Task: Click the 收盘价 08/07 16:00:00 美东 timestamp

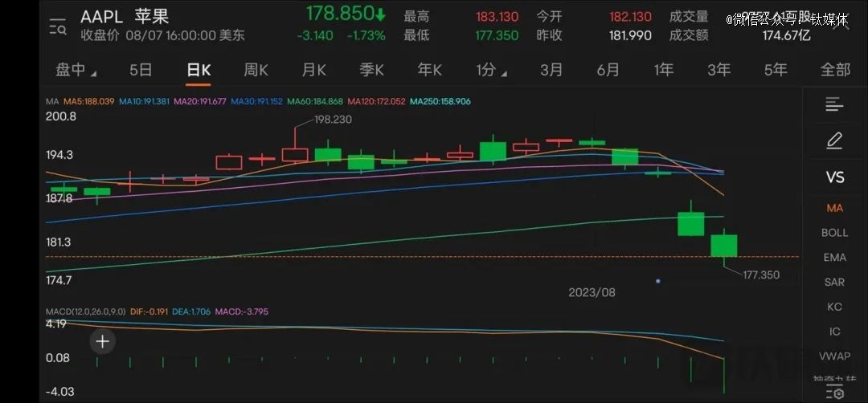Action: (x=162, y=36)
